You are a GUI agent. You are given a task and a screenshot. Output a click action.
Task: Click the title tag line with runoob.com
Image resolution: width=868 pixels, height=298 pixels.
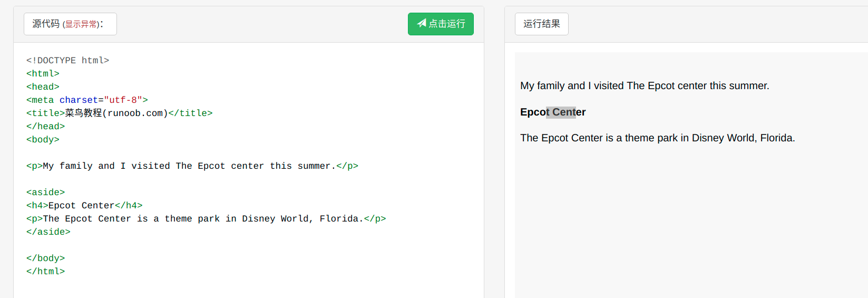point(119,113)
